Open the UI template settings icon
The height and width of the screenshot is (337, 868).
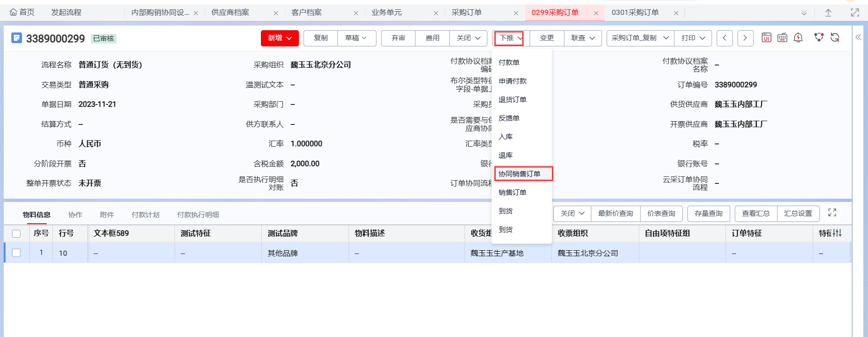[x=766, y=38]
